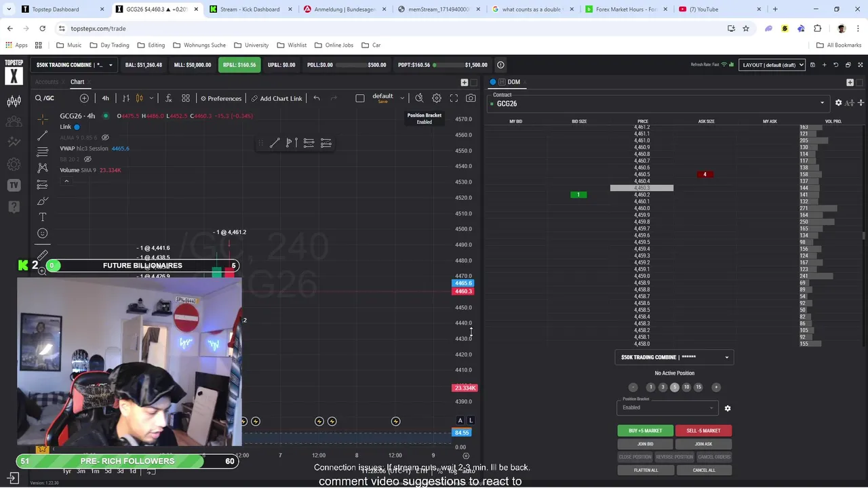Select the crosshair cursor drawing tool
The height and width of the screenshot is (488, 868).
[x=43, y=119]
